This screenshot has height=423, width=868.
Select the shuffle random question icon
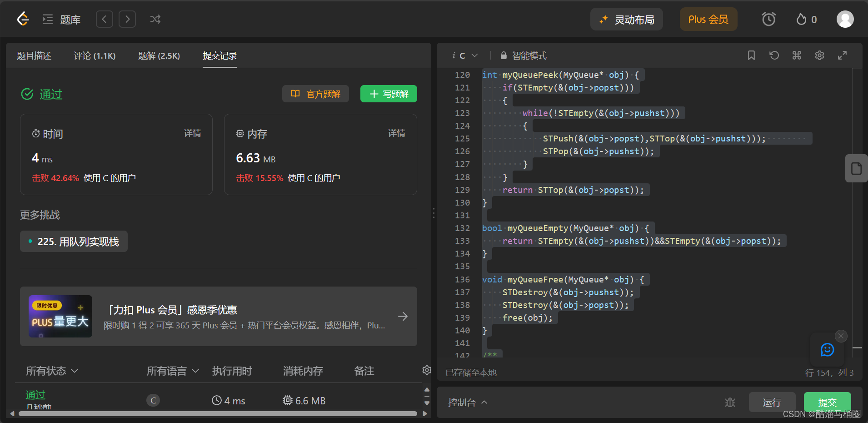155,19
